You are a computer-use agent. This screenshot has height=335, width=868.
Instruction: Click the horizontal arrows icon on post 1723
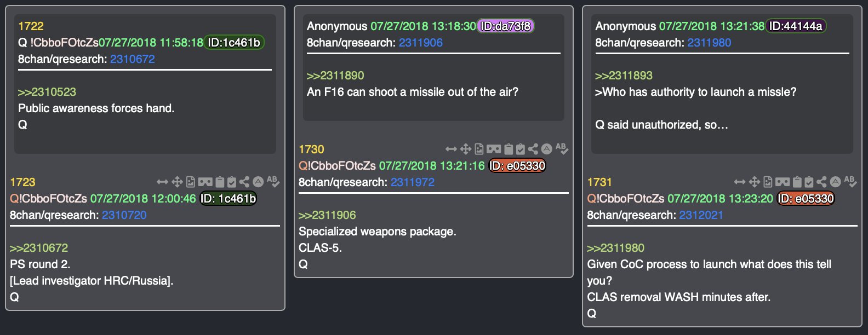[x=162, y=182]
